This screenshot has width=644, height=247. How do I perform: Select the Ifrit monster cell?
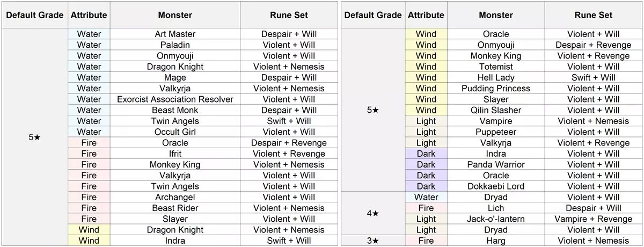point(175,154)
